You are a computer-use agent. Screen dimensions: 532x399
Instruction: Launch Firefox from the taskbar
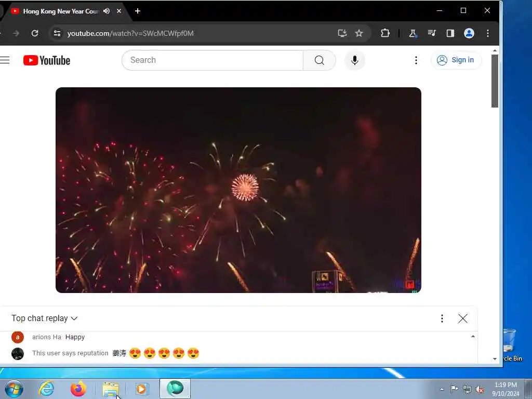click(78, 389)
